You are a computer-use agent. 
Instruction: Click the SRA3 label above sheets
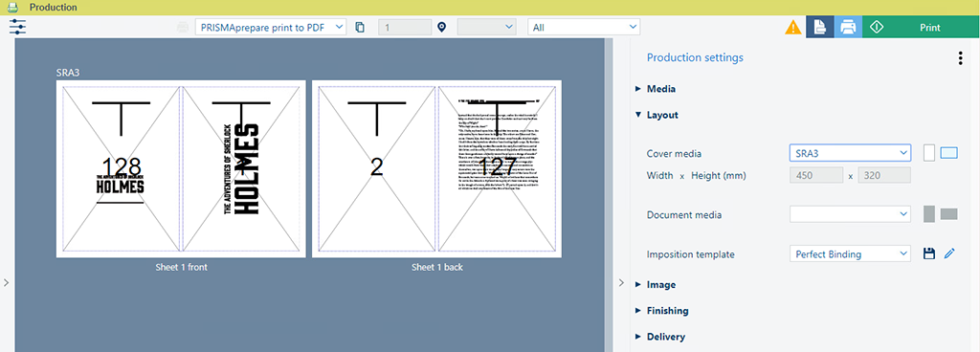pyautogui.click(x=68, y=73)
